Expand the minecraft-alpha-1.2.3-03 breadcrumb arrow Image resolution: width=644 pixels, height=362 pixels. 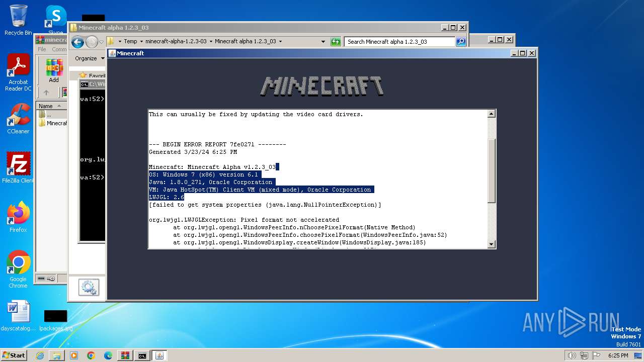211,42
